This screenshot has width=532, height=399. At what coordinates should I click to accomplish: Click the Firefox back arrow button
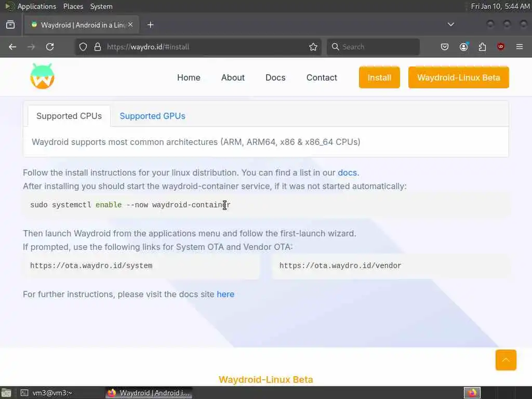click(x=12, y=47)
